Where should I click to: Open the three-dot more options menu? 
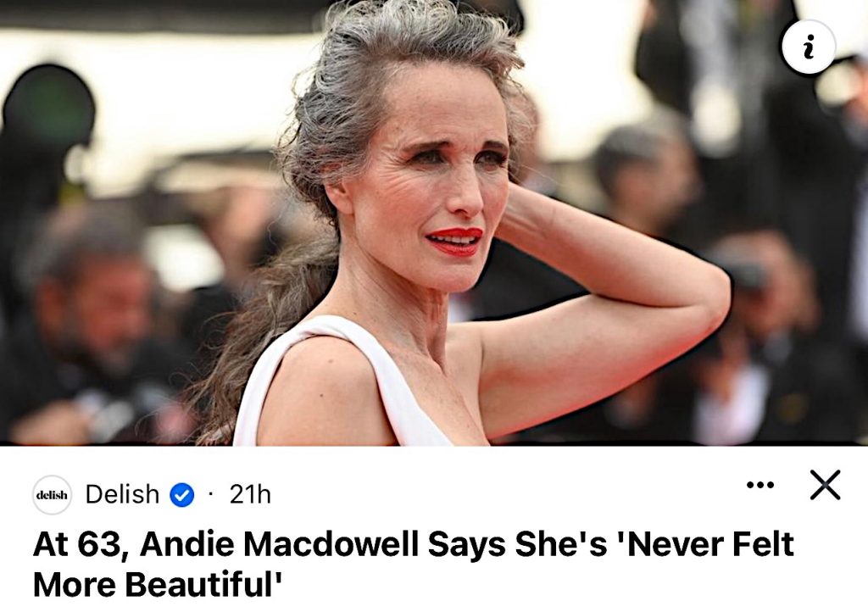click(760, 486)
